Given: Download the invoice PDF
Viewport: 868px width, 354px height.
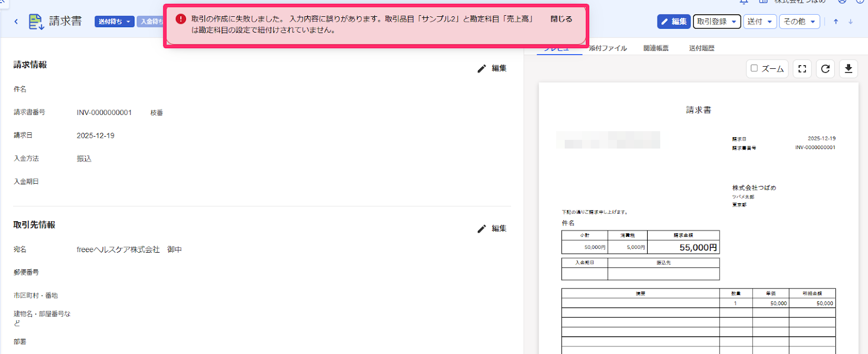Looking at the screenshot, I should click(x=848, y=69).
